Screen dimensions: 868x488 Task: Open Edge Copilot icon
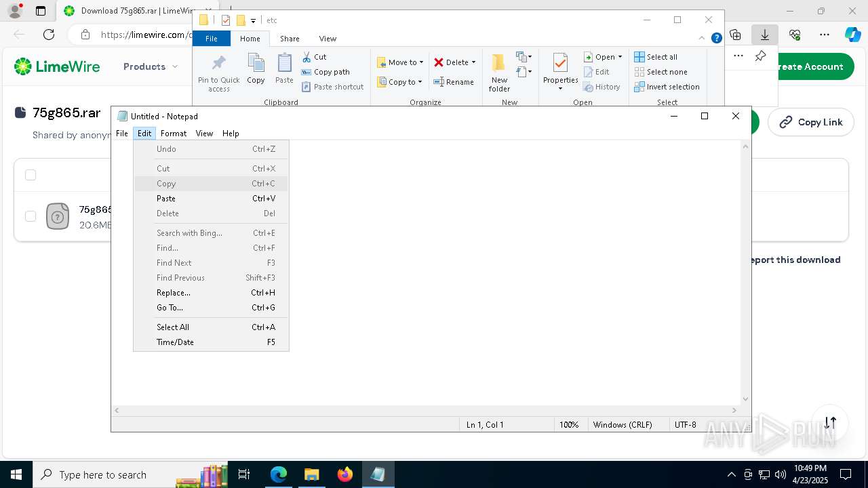tap(852, 35)
